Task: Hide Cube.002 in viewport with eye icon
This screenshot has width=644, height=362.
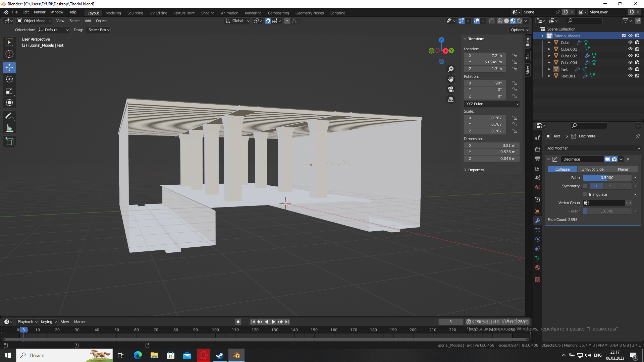Action: 630,56
